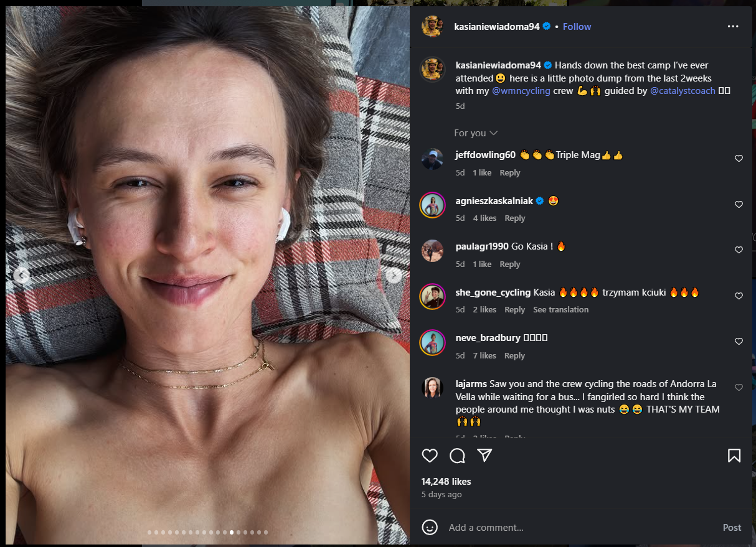The image size is (756, 547).
Task: Follow kasianiewiadoma94
Action: click(x=577, y=26)
